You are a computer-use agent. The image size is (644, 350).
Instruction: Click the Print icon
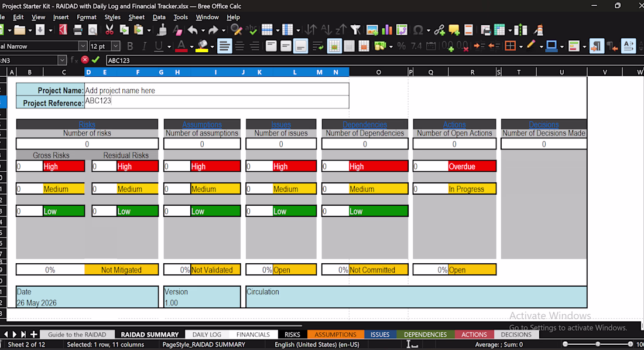[78, 30]
